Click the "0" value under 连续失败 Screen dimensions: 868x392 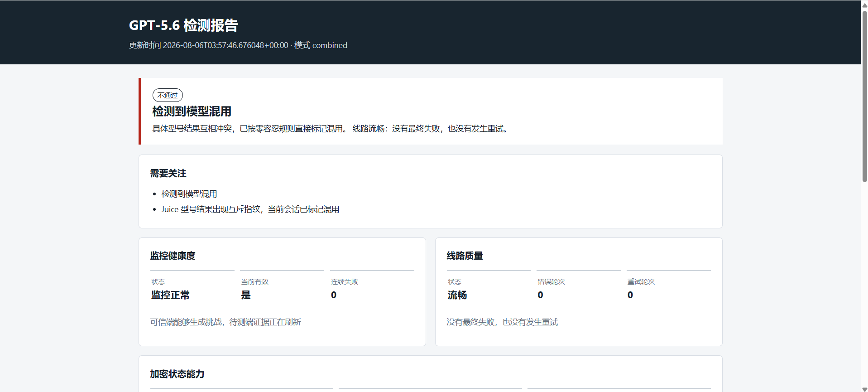coord(334,295)
